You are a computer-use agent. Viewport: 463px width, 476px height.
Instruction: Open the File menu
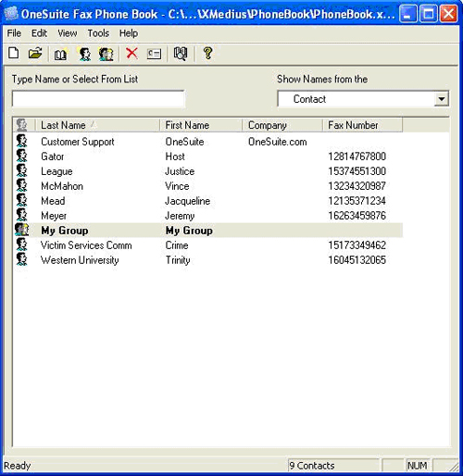point(14,33)
